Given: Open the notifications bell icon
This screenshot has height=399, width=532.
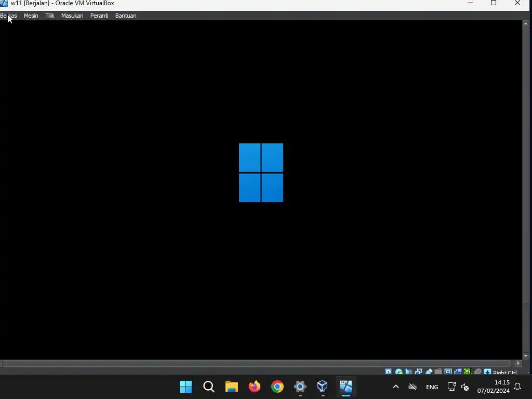Looking at the screenshot, I should 517,387.
